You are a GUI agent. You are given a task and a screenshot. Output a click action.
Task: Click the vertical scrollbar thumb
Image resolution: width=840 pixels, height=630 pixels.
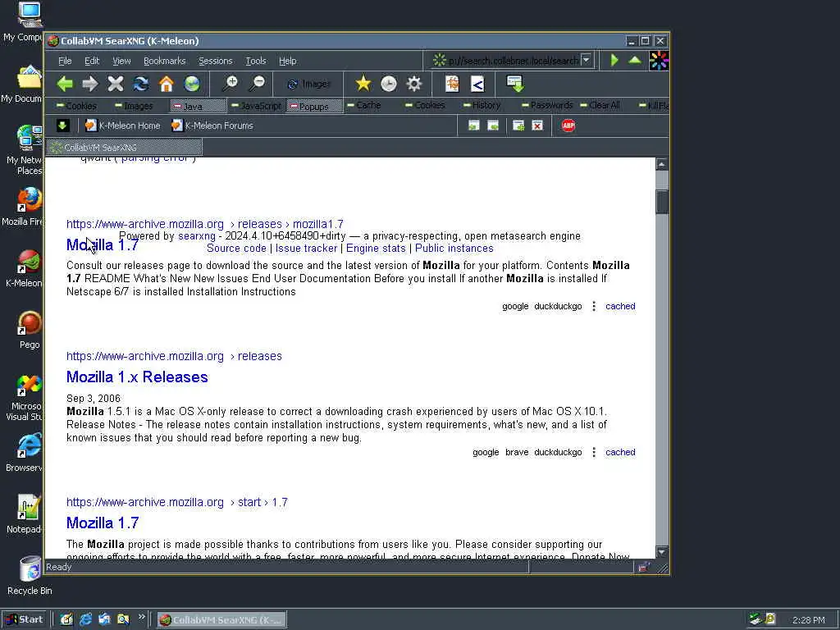click(662, 202)
